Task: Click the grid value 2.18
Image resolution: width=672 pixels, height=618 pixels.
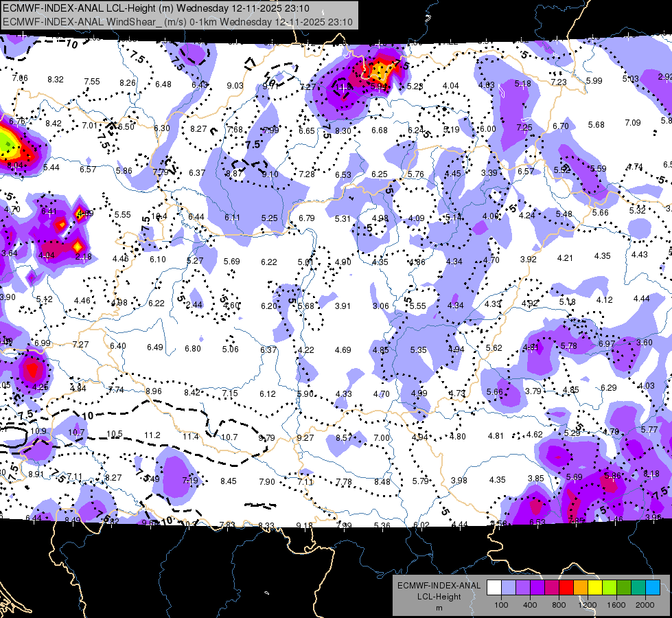Action: [83, 257]
